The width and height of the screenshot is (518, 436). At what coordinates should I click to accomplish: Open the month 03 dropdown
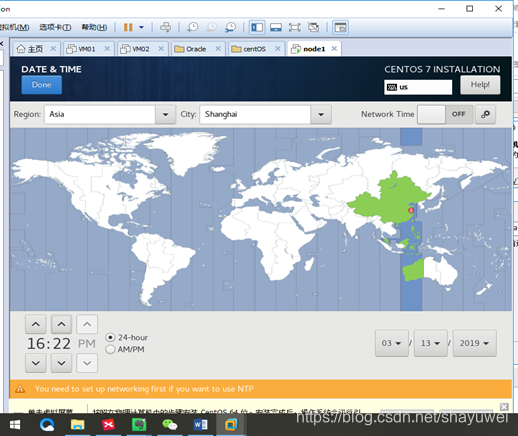click(392, 343)
